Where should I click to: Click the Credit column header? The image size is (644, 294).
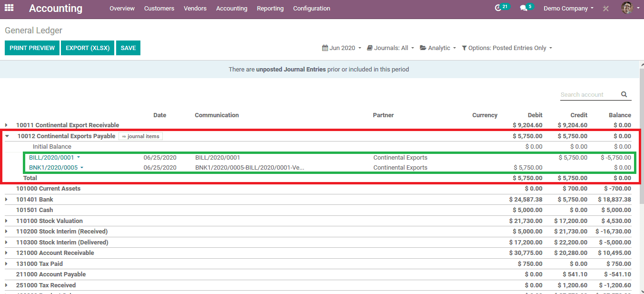[x=579, y=115]
